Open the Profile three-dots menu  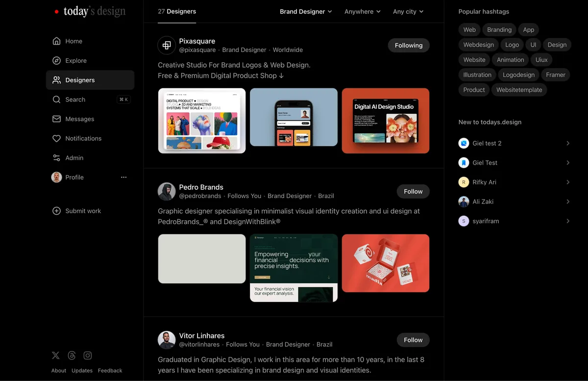[123, 177]
